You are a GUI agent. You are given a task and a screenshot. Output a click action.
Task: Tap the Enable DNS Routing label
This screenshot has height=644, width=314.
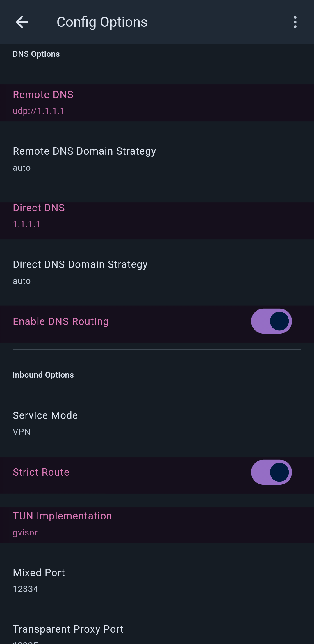coord(61,321)
